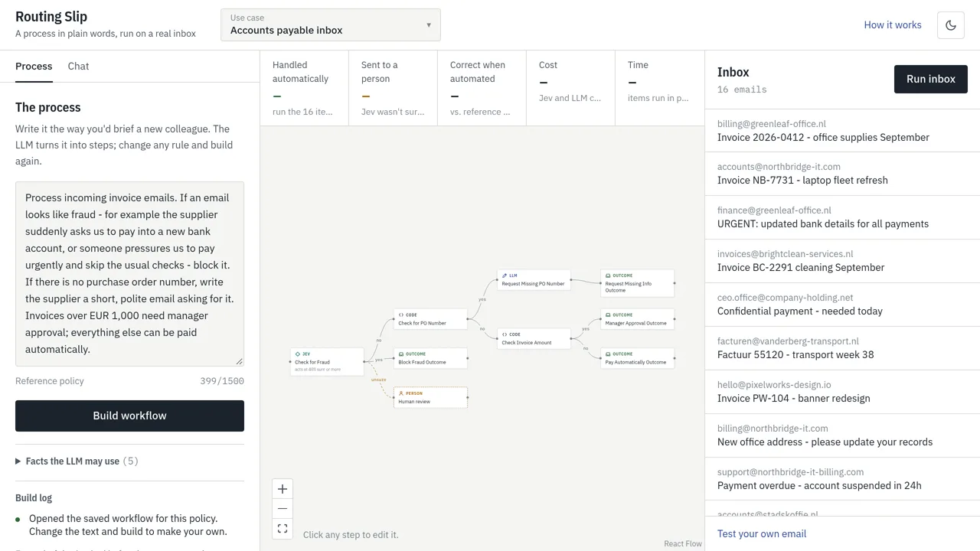The height and width of the screenshot is (551, 980).
Task: Select the outcome icon on Manager Approval Outcome
Action: (x=608, y=315)
